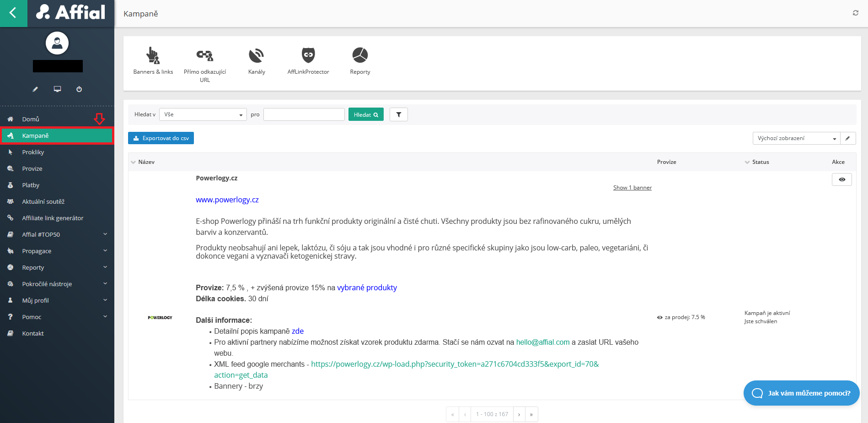Click the Hledat search button
868x423 pixels.
pyautogui.click(x=366, y=114)
